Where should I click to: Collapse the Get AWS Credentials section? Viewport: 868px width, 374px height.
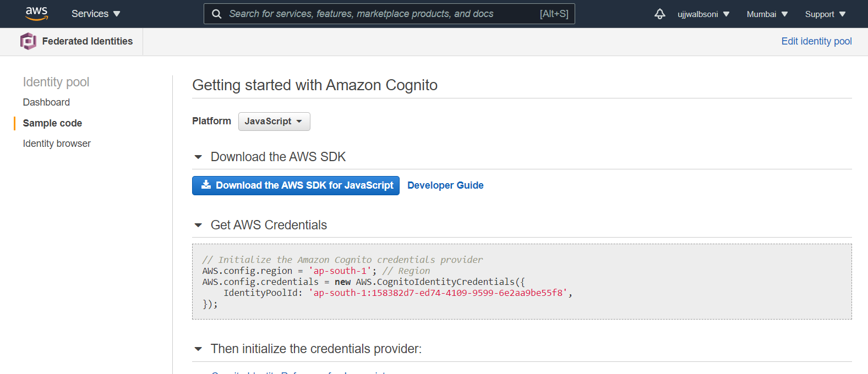[x=198, y=226]
